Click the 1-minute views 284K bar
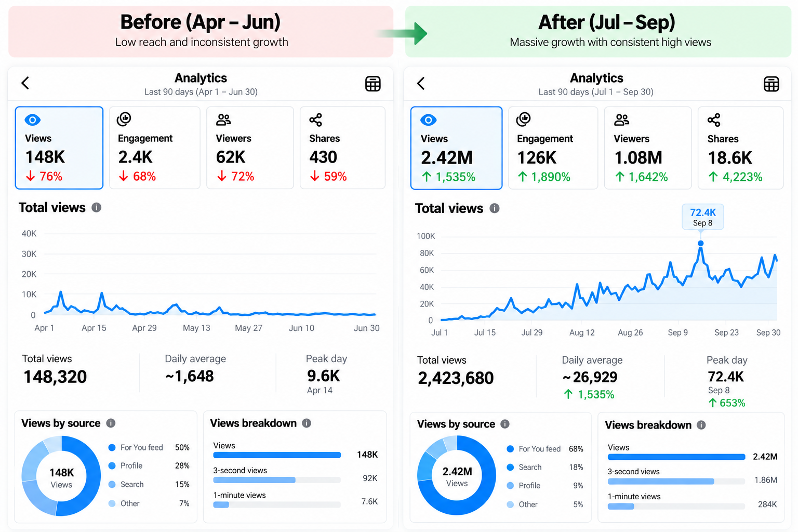Image resolution: width=798 pixels, height=532 pixels. pos(676,507)
